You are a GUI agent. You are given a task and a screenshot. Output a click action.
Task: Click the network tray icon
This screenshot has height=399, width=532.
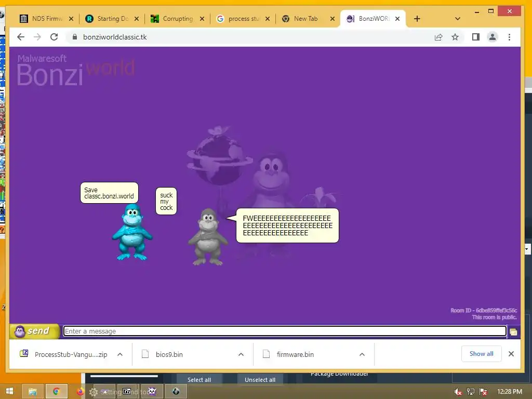pyautogui.click(x=471, y=392)
